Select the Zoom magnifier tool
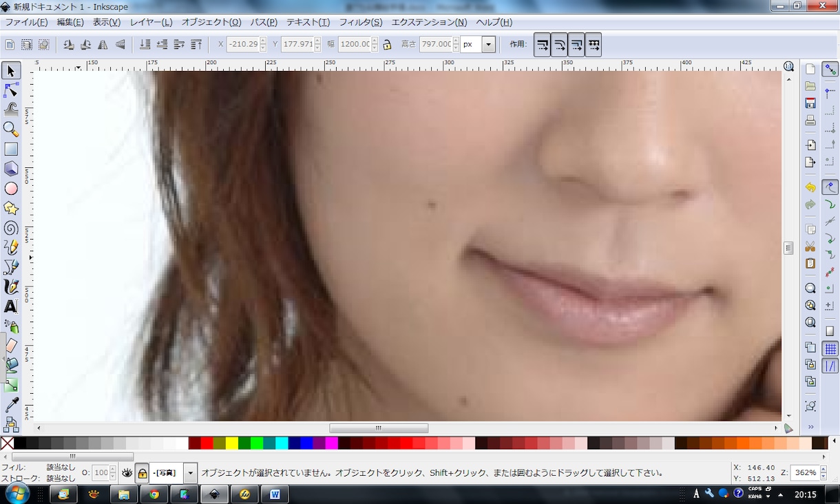 click(x=11, y=129)
